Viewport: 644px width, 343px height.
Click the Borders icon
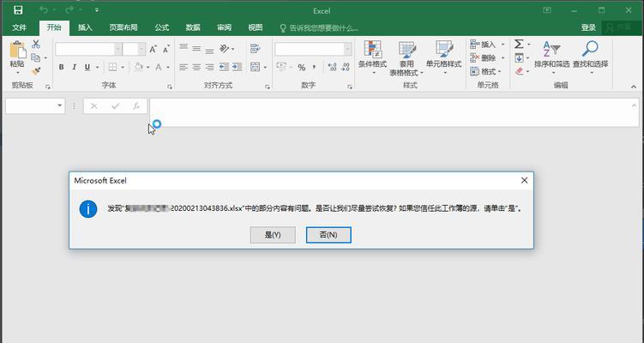[112, 67]
